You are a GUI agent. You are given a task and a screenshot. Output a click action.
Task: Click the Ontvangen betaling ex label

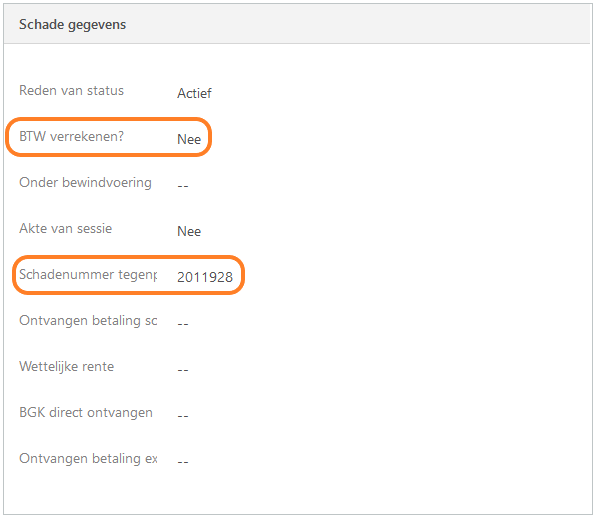click(x=88, y=459)
